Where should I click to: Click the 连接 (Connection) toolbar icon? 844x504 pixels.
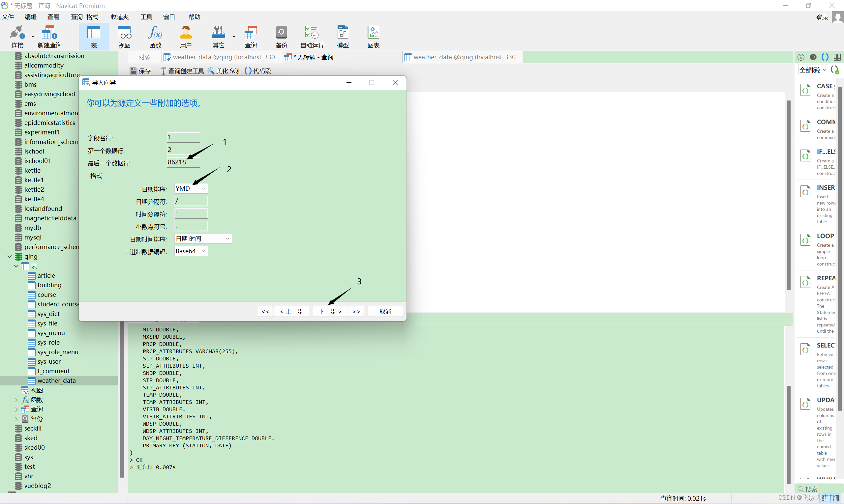point(17,36)
